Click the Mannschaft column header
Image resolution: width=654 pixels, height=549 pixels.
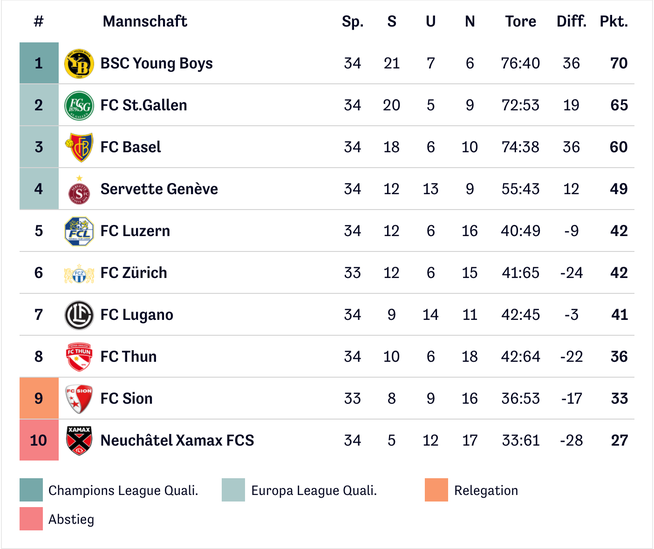(144, 21)
